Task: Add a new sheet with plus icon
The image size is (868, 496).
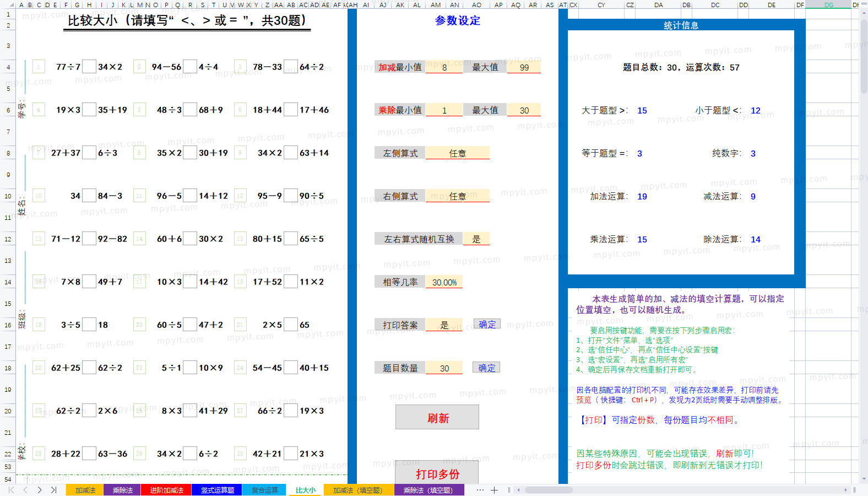Action: click(495, 490)
